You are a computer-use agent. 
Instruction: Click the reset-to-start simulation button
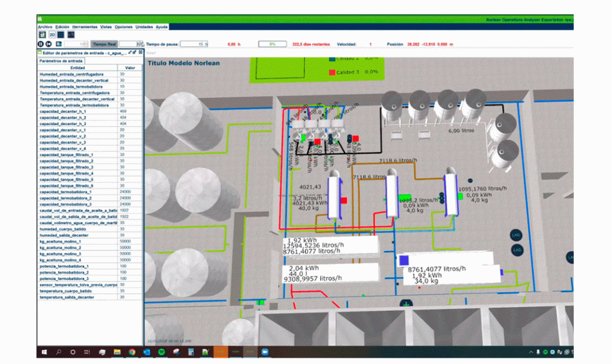49,44
